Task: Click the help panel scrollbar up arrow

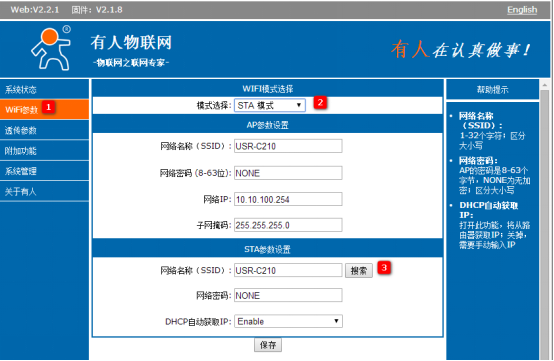Action: (544, 85)
